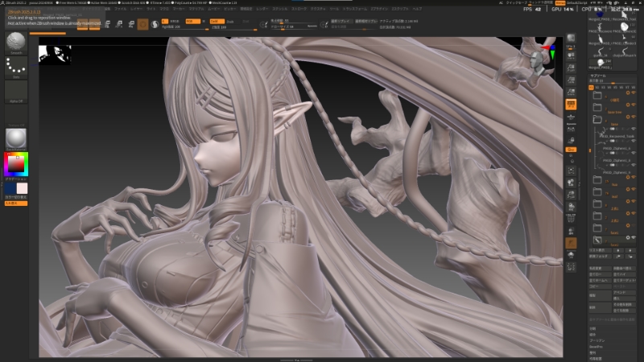This screenshot has width=644, height=362.
Task: Expand the ブーリアン section
Action: coord(596,340)
